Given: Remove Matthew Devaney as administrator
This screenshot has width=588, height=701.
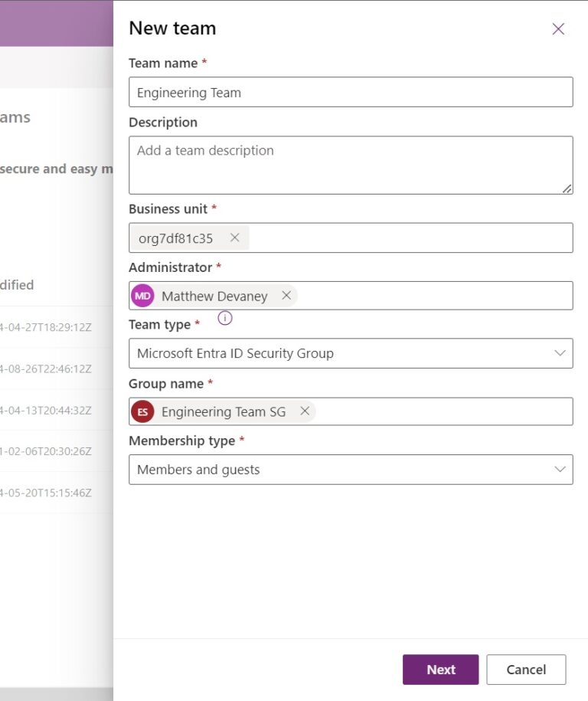Looking at the screenshot, I should pyautogui.click(x=286, y=295).
